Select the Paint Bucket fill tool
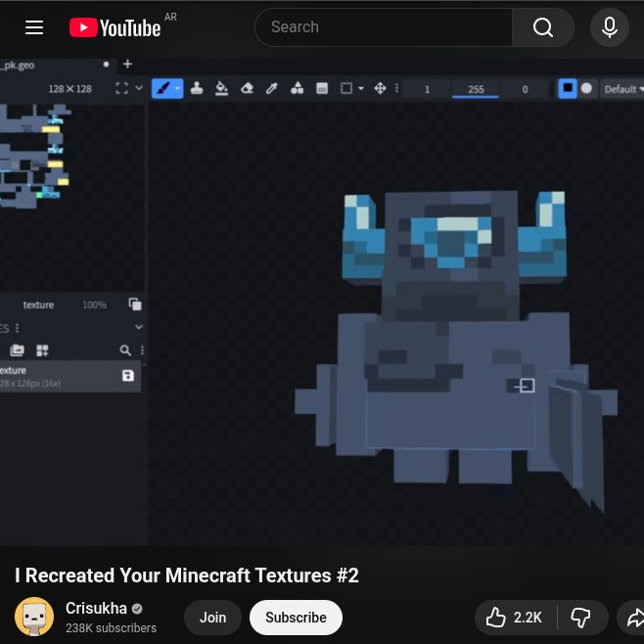The width and height of the screenshot is (644, 644). 221,88
